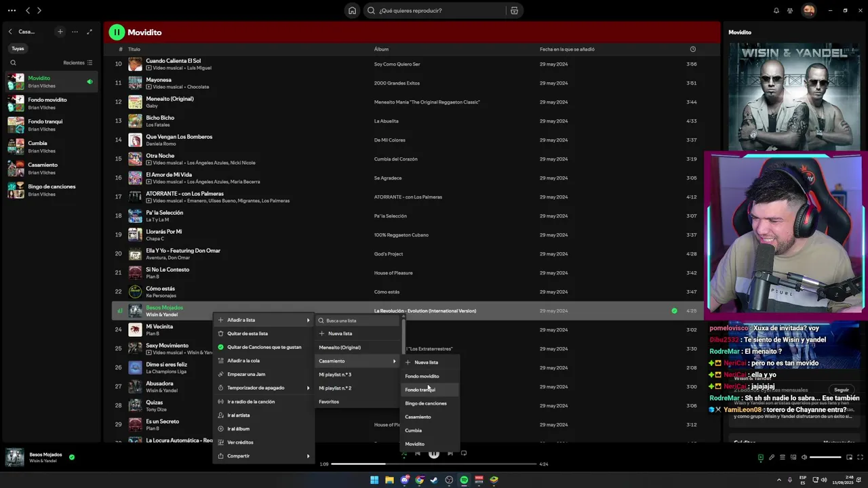Choose Ver créditos
The width and height of the screenshot is (868, 488).
click(x=264, y=442)
